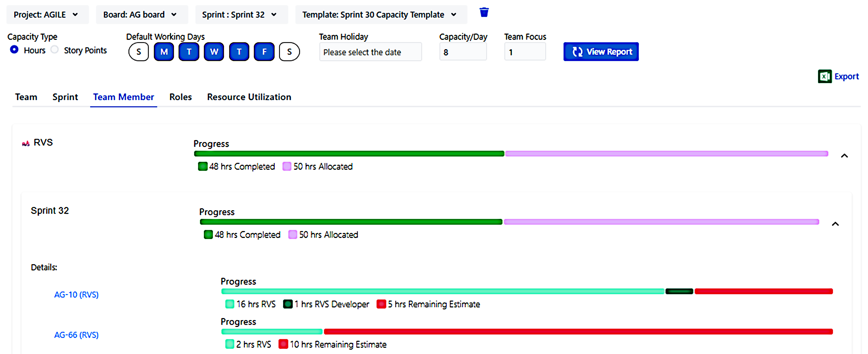Open the Sprint 30 Capacity Template dropdown
The width and height of the screenshot is (868, 354).
[381, 15]
